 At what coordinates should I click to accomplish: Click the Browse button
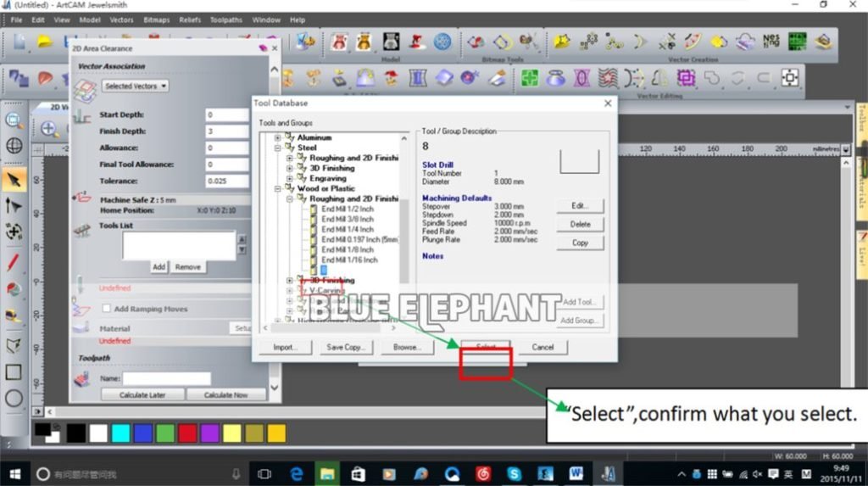407,348
